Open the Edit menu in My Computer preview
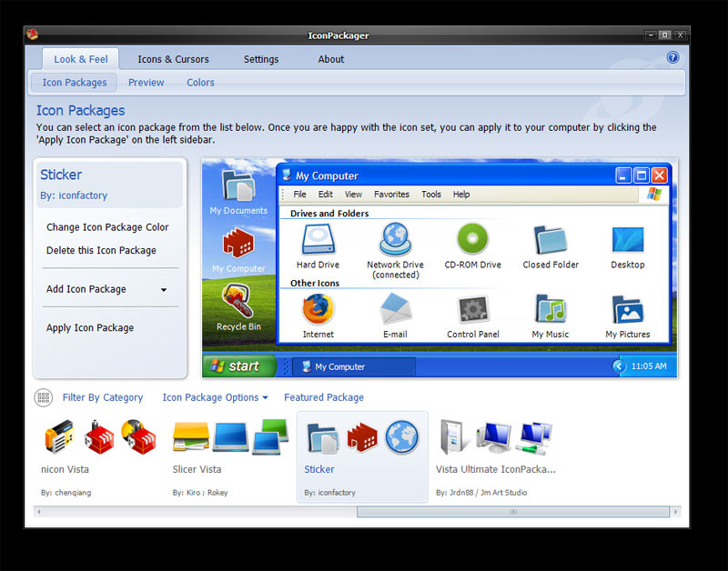This screenshot has width=728, height=571. pos(326,195)
